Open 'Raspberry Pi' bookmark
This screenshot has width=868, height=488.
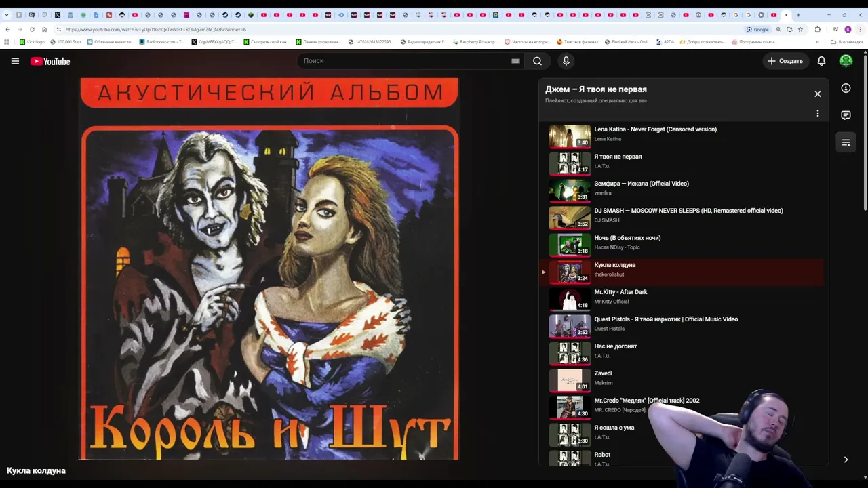coord(475,42)
